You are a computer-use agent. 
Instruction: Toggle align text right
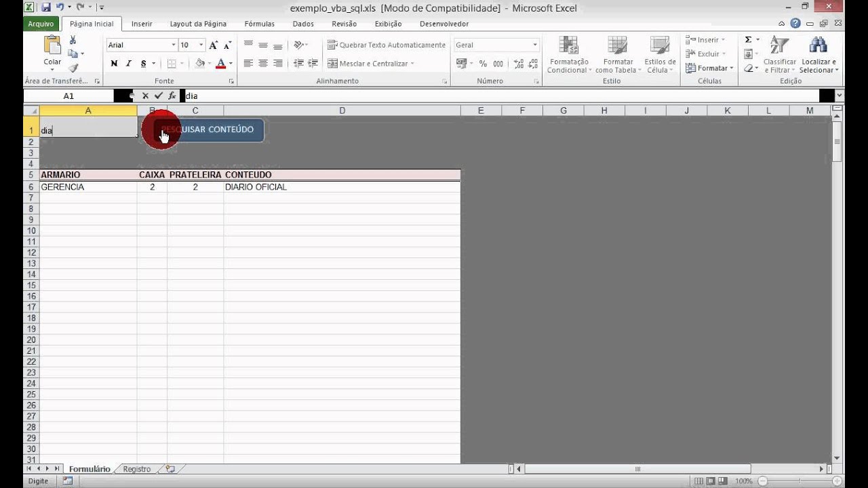point(278,64)
